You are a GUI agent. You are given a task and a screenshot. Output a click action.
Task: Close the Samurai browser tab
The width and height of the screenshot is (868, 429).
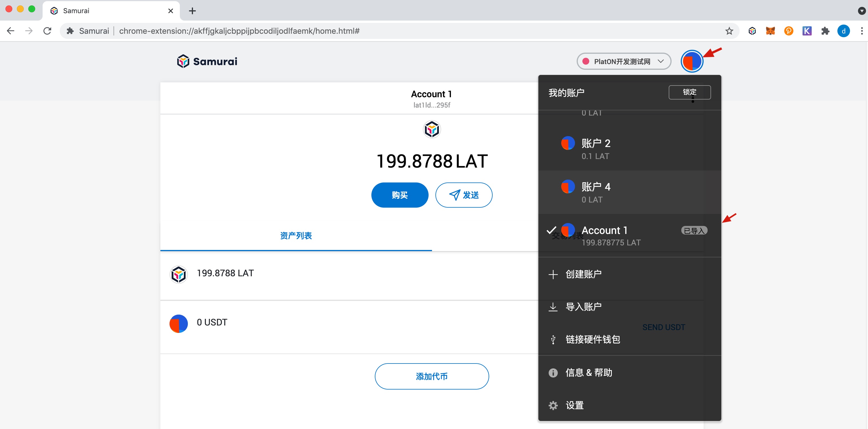click(x=170, y=11)
